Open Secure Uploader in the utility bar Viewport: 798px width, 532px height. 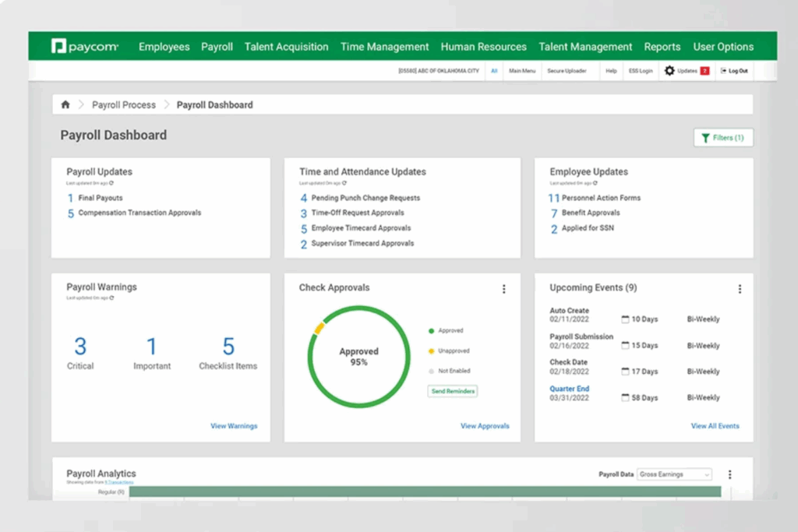[567, 71]
